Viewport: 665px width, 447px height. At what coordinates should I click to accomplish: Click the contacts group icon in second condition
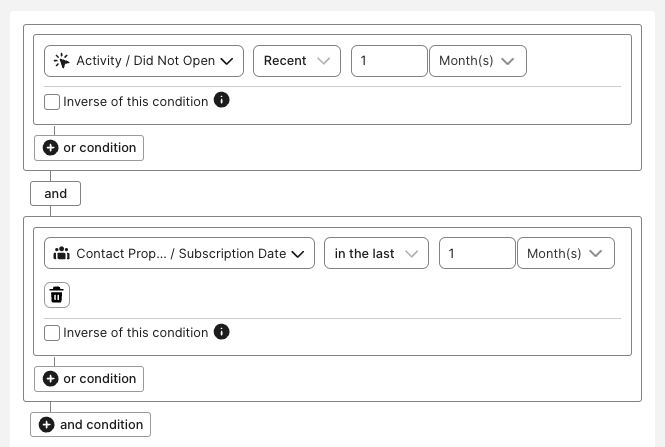click(x=62, y=254)
